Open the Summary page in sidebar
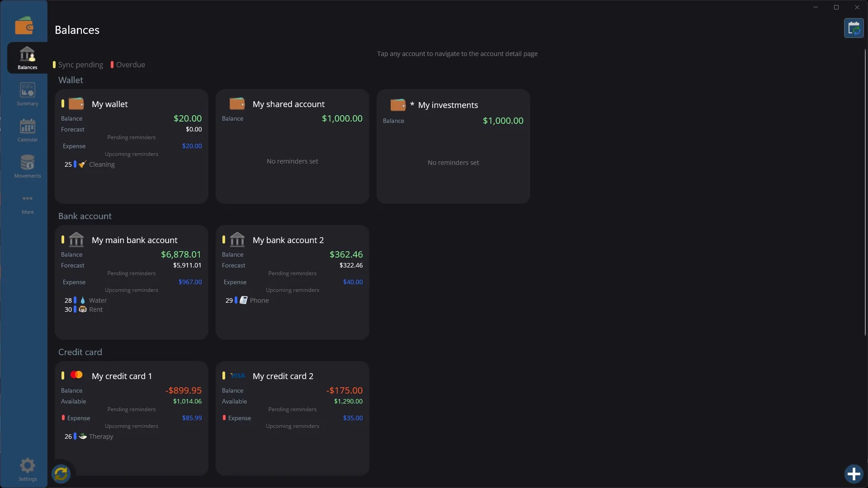Viewport: 868px width, 488px height. pos(27,94)
